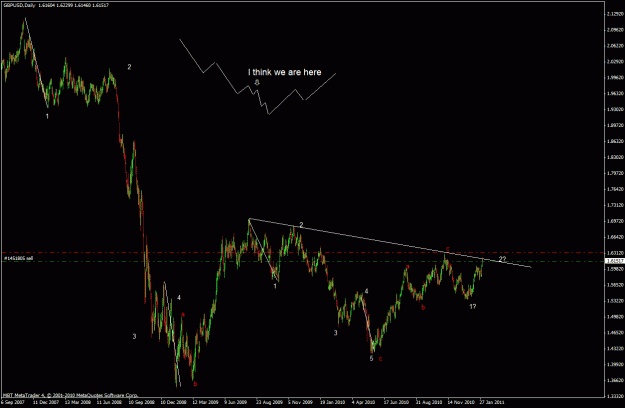Click the '19 Jan 2010' date label
The width and height of the screenshot is (625, 408).
tap(332, 402)
